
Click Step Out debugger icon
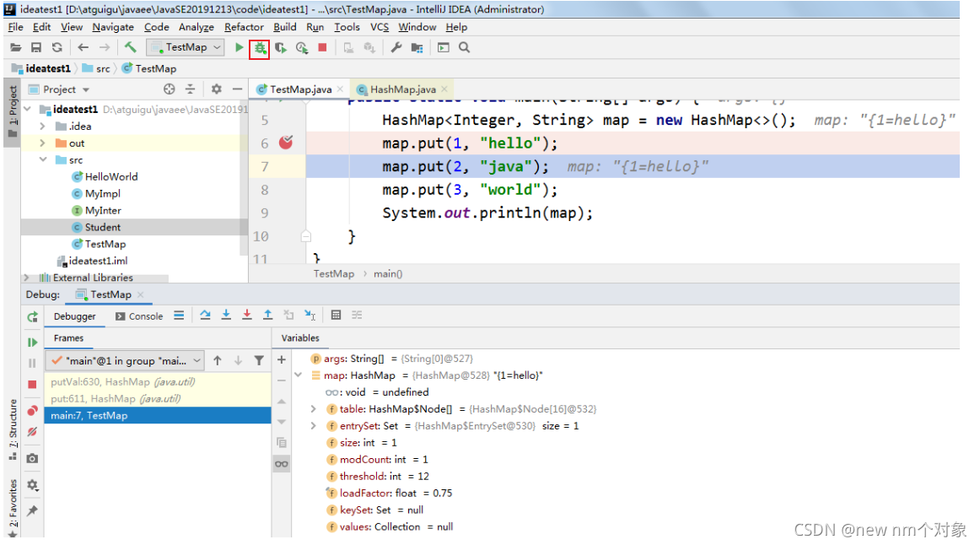267,315
